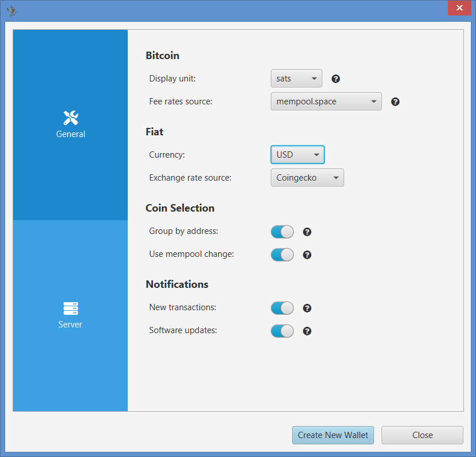The width and height of the screenshot is (476, 457).
Task: Click the 'Currency:' label
Action: [x=167, y=155]
